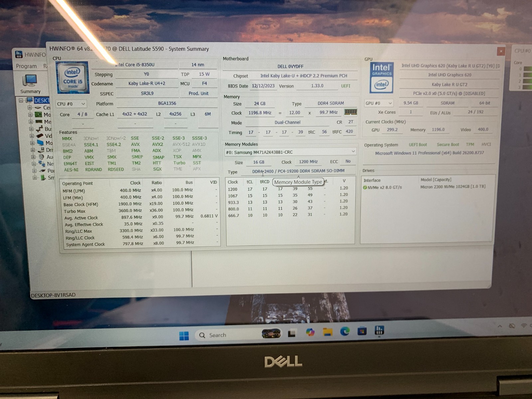Click the Microsoft Windows 11 Professional build text

pos(430,153)
